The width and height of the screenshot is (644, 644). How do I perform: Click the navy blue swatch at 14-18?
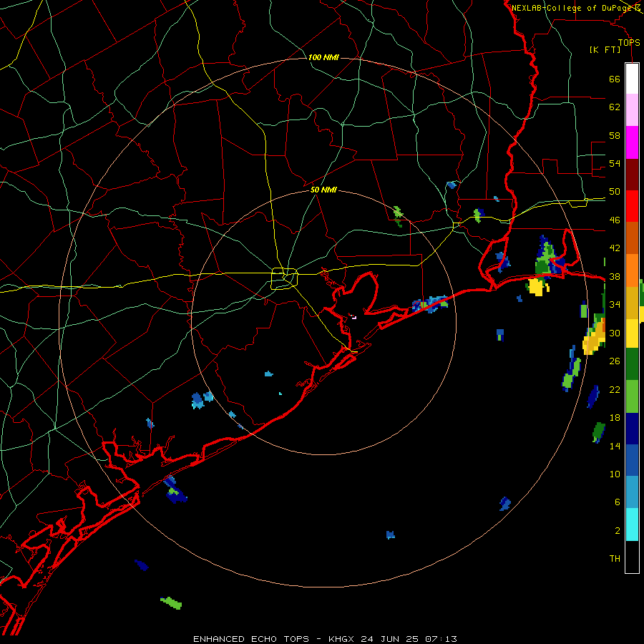632,429
